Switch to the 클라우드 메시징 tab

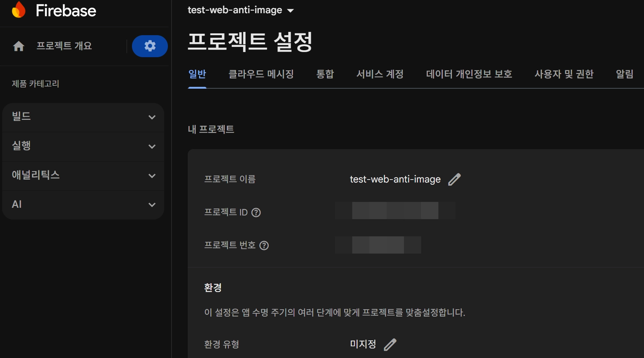(x=261, y=74)
